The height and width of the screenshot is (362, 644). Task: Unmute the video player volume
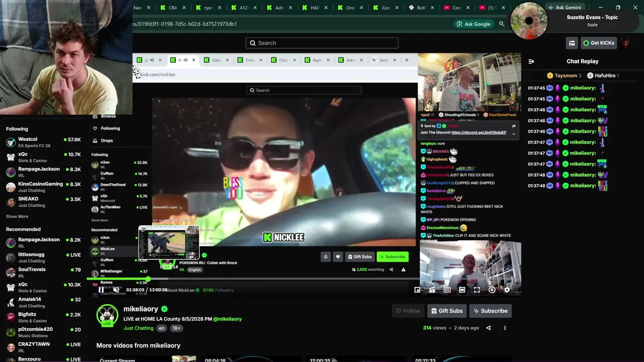pos(116,290)
